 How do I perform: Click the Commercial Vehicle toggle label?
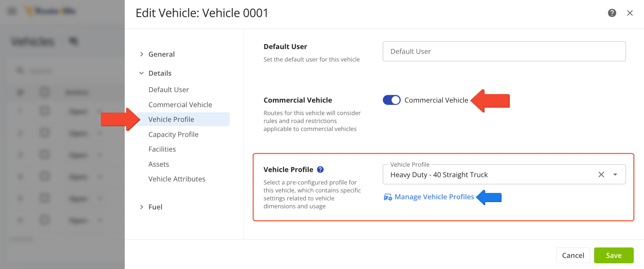coord(436,100)
